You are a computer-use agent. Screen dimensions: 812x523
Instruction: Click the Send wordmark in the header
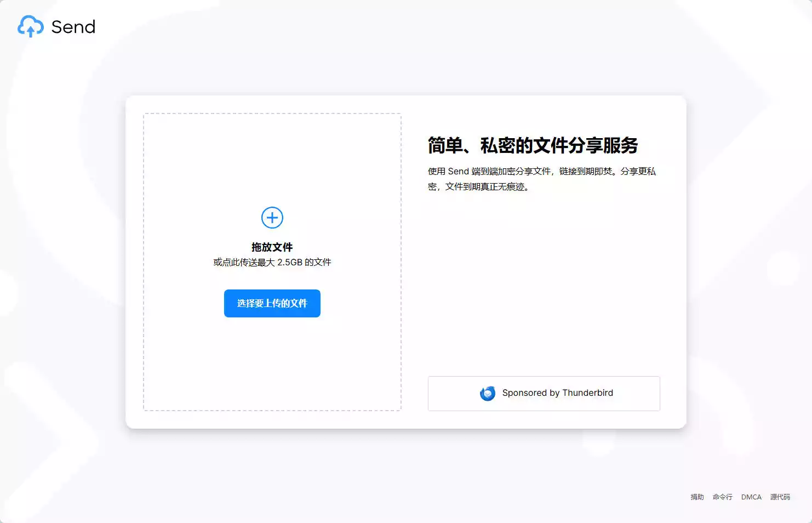pyautogui.click(x=73, y=27)
